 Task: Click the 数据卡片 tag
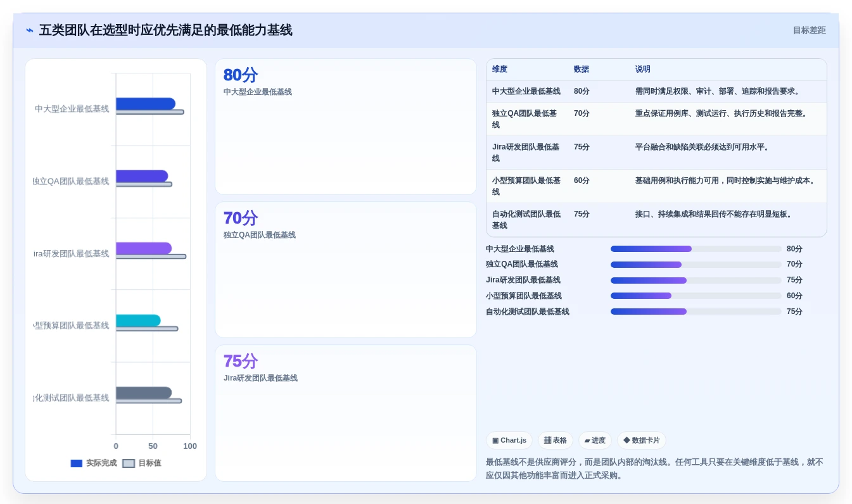(642, 441)
